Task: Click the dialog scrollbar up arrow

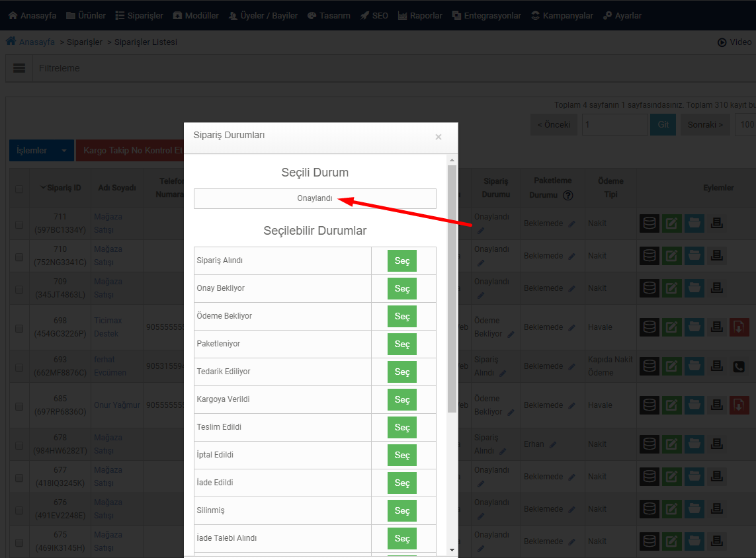Action: (x=452, y=160)
